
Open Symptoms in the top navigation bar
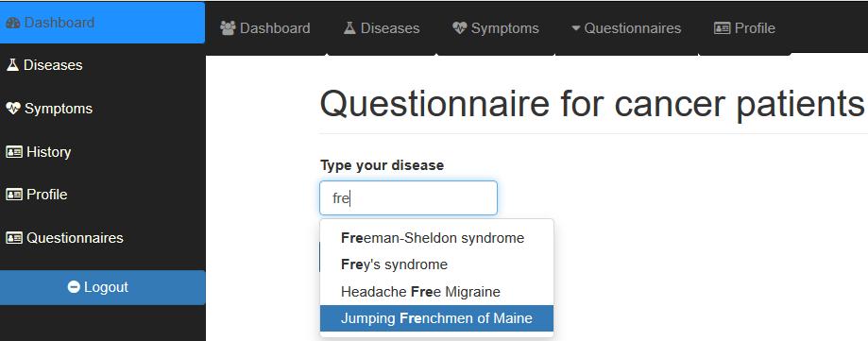point(496,28)
